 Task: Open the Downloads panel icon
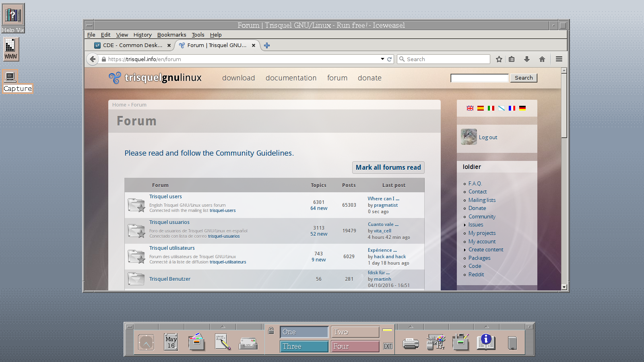527,59
